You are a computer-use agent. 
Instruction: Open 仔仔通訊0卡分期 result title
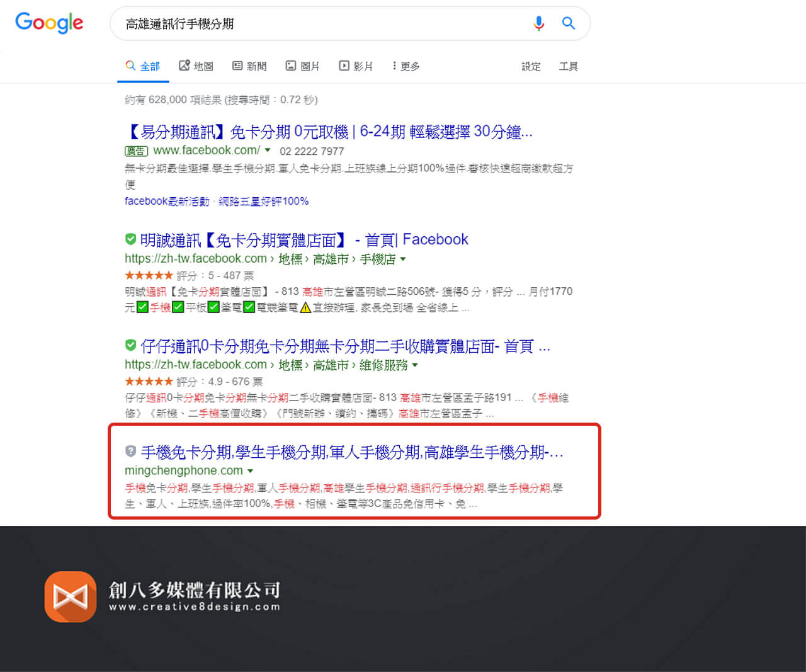click(346, 346)
